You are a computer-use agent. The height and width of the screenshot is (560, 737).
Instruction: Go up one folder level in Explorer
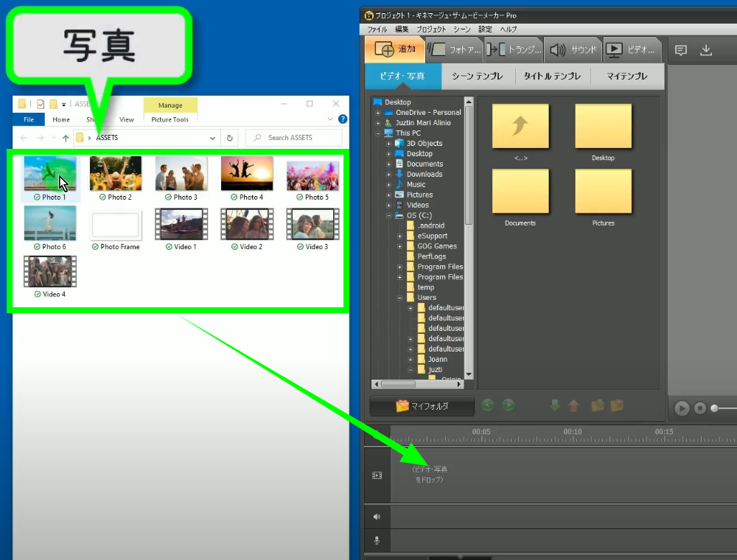point(66,138)
